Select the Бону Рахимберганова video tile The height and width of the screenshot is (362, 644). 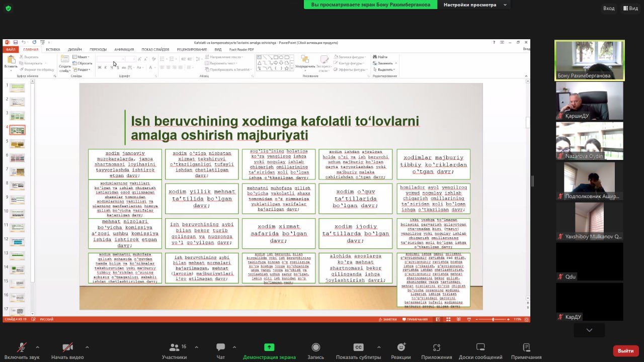pyautogui.click(x=589, y=60)
